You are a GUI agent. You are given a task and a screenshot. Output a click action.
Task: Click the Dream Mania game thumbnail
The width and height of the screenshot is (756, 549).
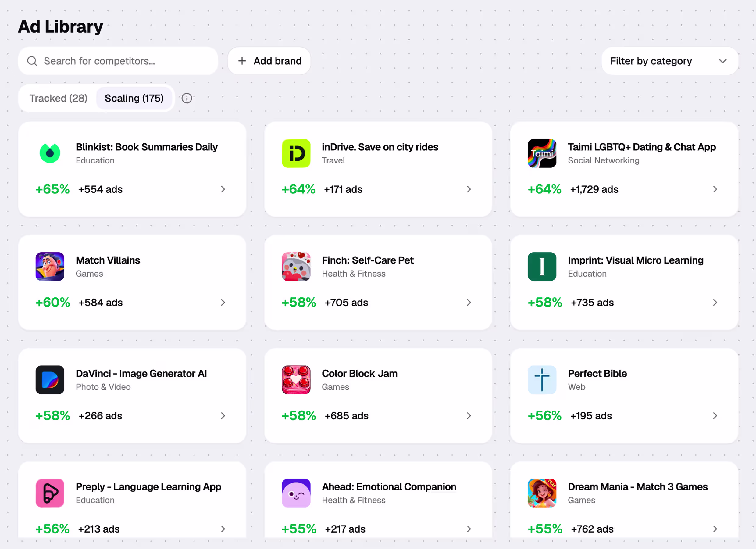[x=542, y=493]
